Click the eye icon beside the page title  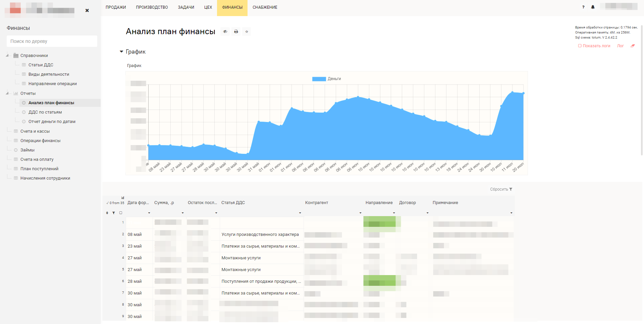point(225,31)
